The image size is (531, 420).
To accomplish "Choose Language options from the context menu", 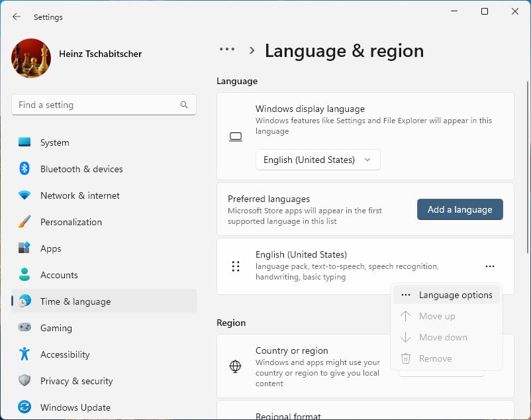I will (446, 295).
